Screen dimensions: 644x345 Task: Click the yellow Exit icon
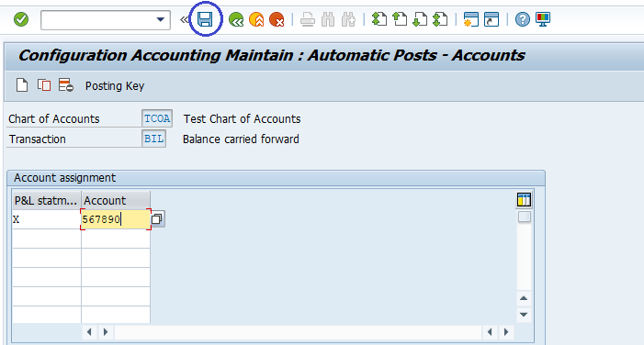[x=256, y=19]
